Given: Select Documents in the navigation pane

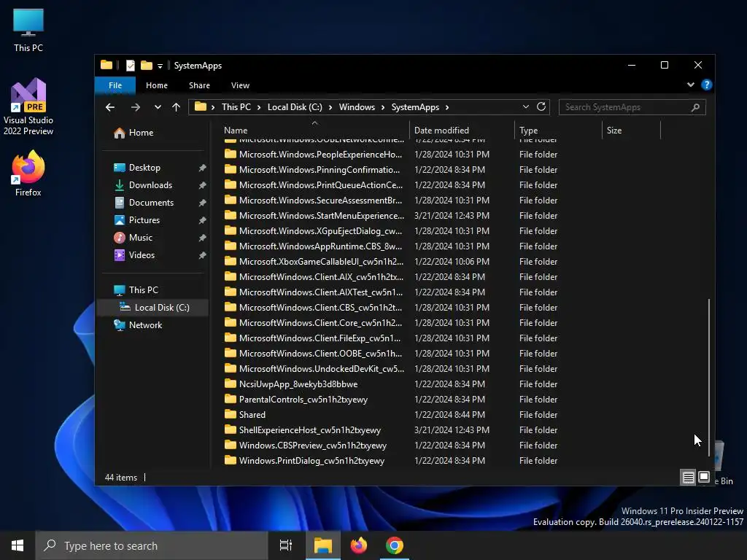Looking at the screenshot, I should coord(151,203).
